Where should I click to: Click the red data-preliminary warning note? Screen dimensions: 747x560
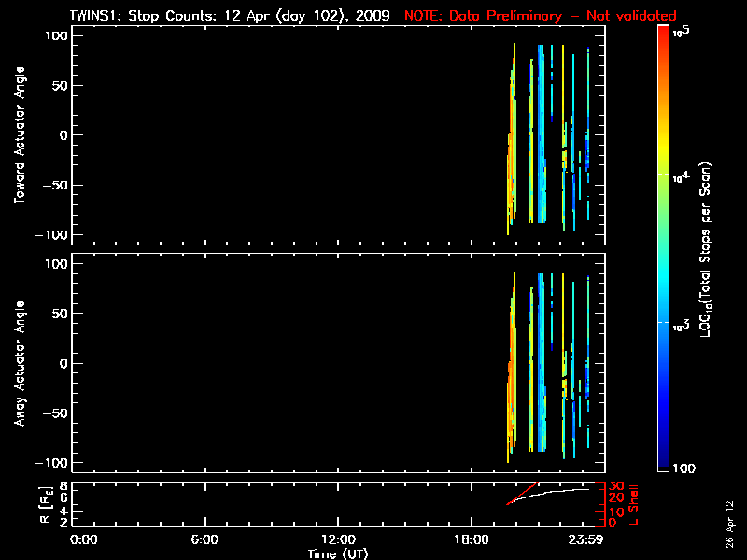540,16
